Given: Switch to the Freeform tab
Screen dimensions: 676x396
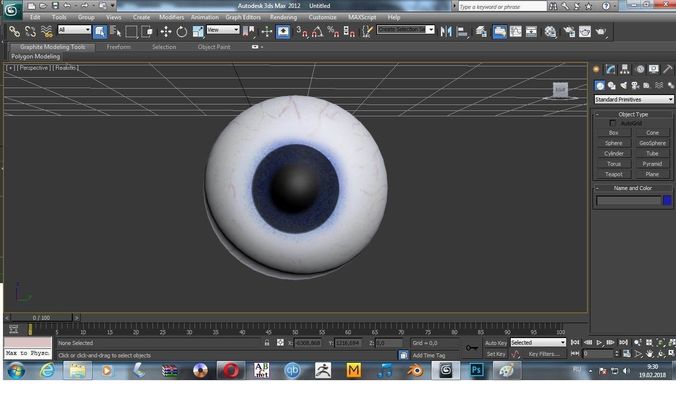Looking at the screenshot, I should tap(119, 47).
